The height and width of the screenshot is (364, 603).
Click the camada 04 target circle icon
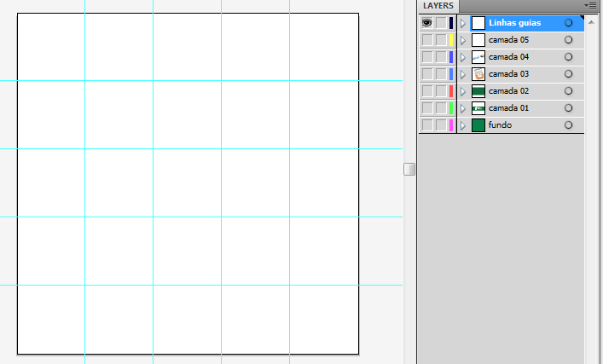pyautogui.click(x=568, y=57)
